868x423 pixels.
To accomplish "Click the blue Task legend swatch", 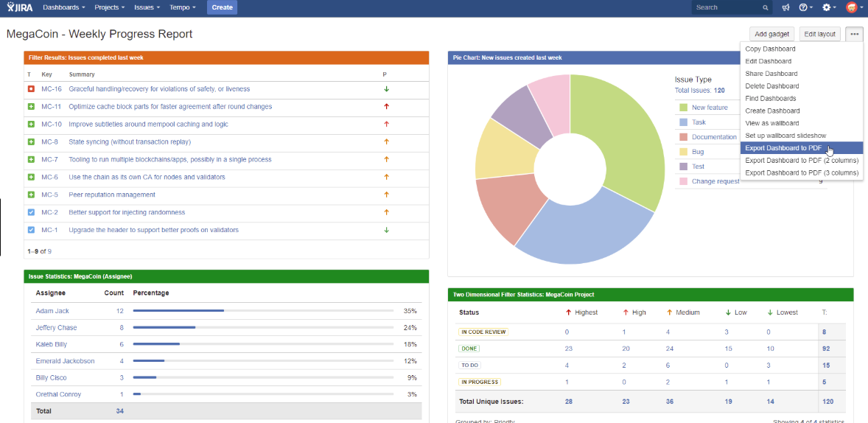I will click(x=683, y=122).
